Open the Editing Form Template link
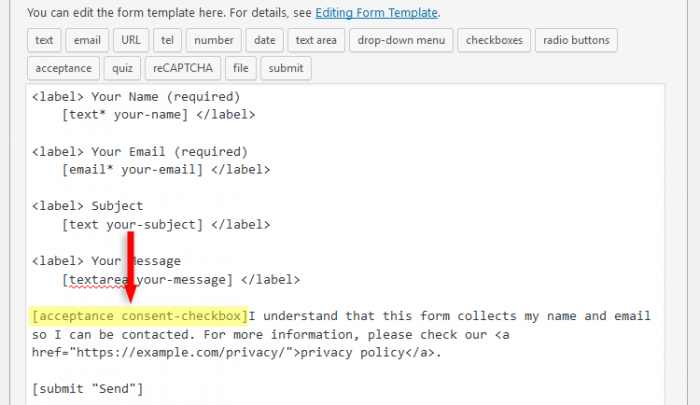This screenshot has width=700, height=405. click(377, 13)
